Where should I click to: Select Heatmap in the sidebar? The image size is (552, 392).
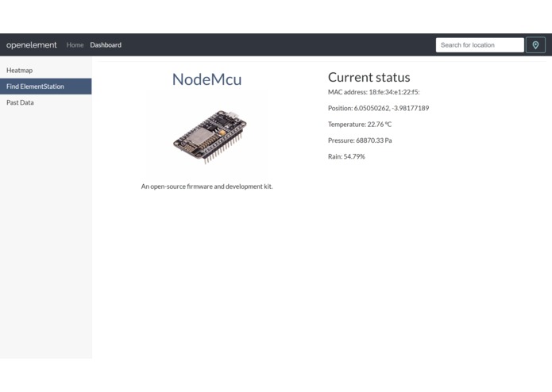coord(46,71)
